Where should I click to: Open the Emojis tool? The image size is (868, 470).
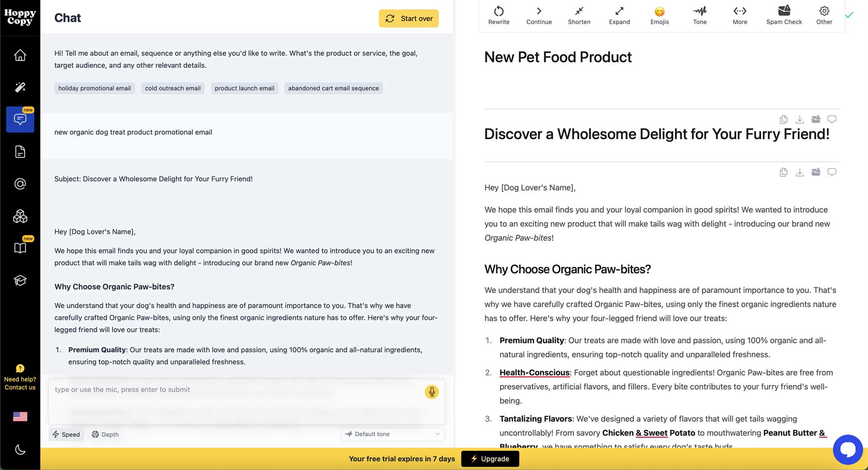[659, 15]
